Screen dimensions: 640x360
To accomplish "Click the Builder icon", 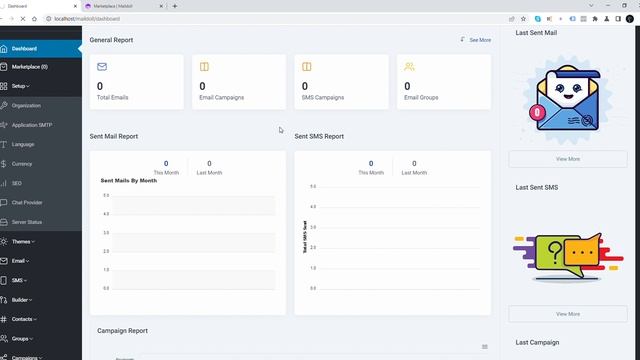I will click(x=4, y=300).
